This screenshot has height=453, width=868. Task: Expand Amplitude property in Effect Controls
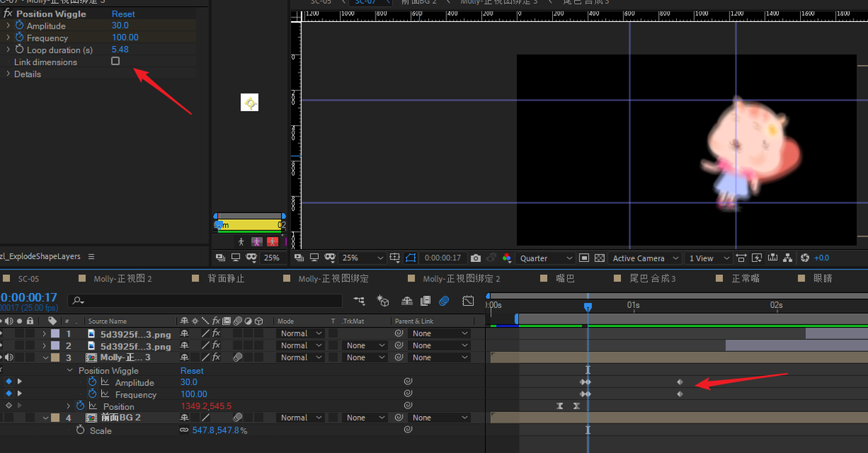(x=8, y=26)
